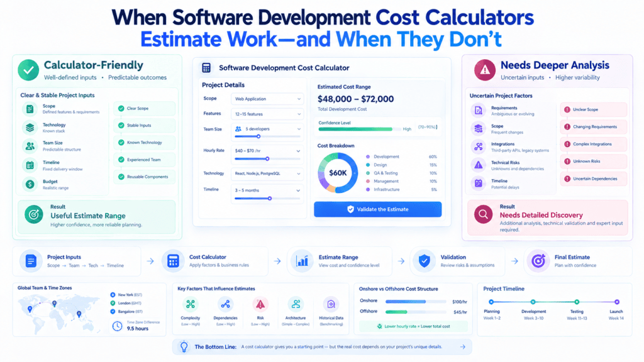This screenshot has height=362, width=644.
Task: Click the lightbulb icon in The Bottom Line bar
Action: pos(184,347)
